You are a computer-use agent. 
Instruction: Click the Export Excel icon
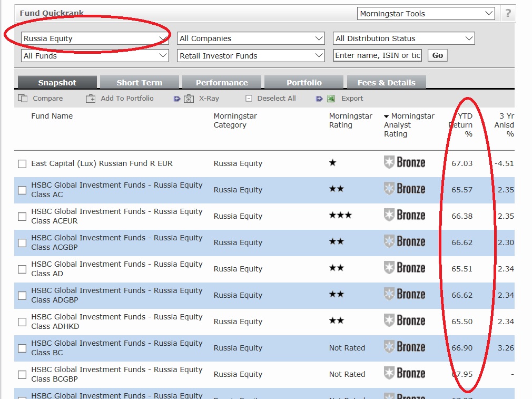click(331, 99)
